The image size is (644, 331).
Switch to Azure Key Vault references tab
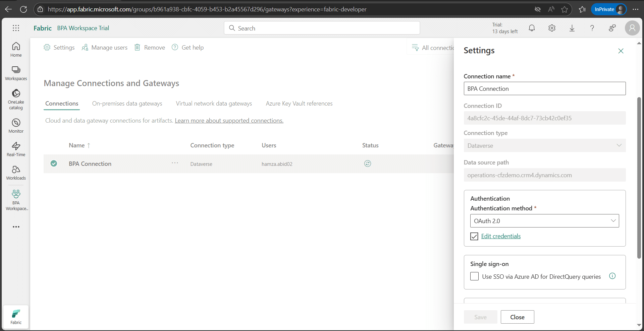[x=299, y=104]
